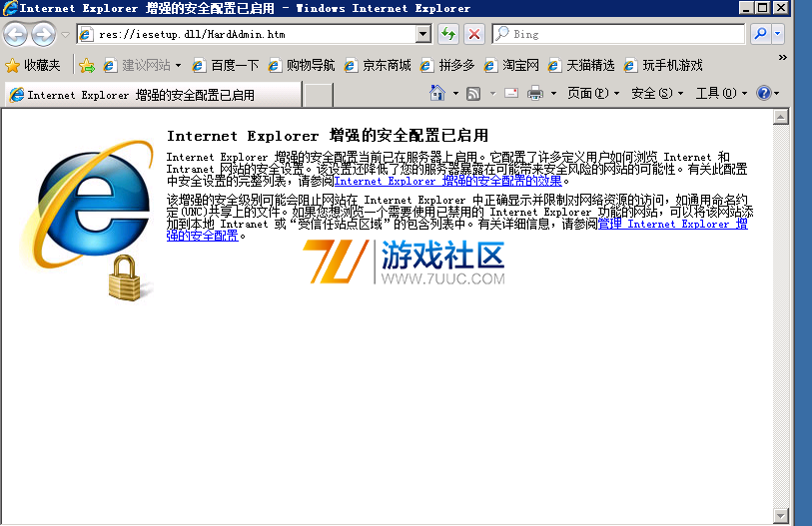This screenshot has height=526, width=812.
Task: Open the Internet Explorer 增强的安全配置的效果 link
Action: coord(447,182)
